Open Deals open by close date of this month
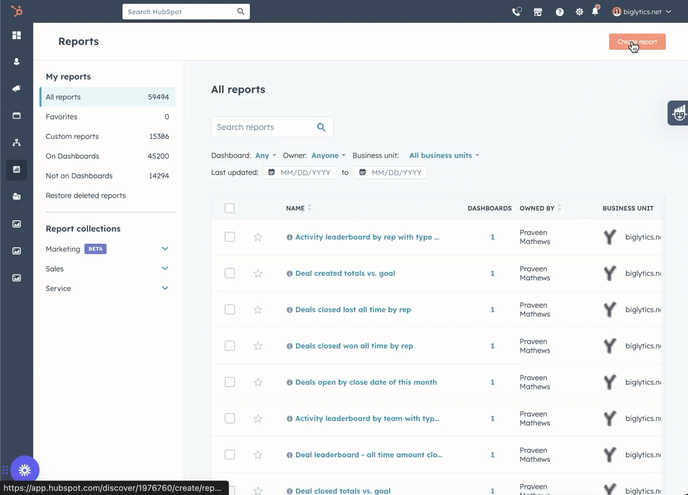The height and width of the screenshot is (495, 688). [366, 382]
